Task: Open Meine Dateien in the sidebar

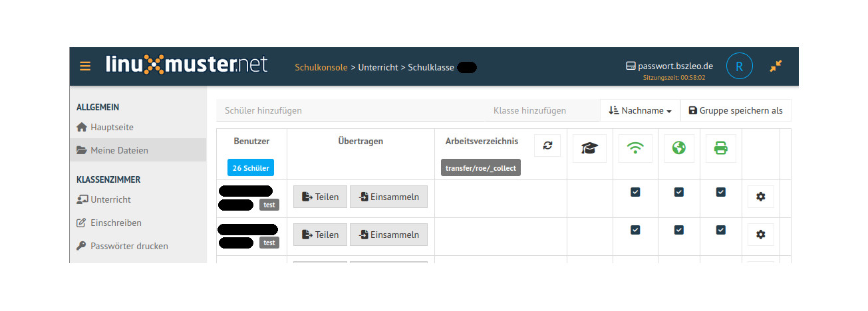Action: click(119, 150)
